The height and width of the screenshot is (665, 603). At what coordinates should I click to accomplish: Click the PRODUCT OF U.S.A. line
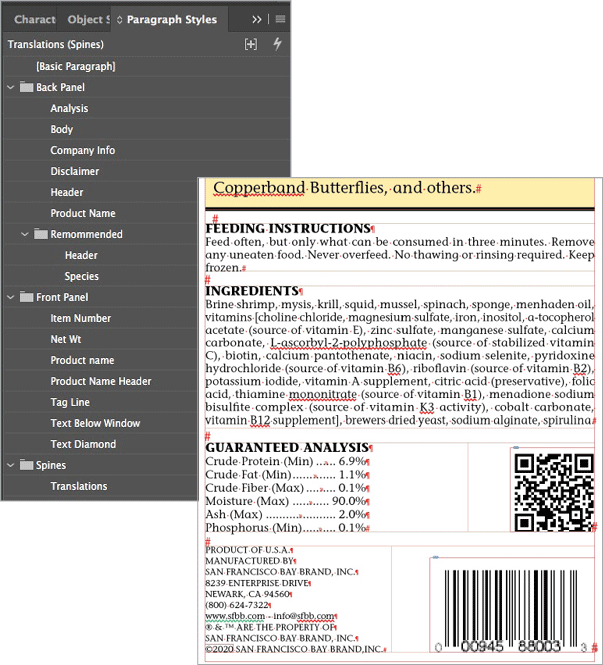[x=247, y=550]
